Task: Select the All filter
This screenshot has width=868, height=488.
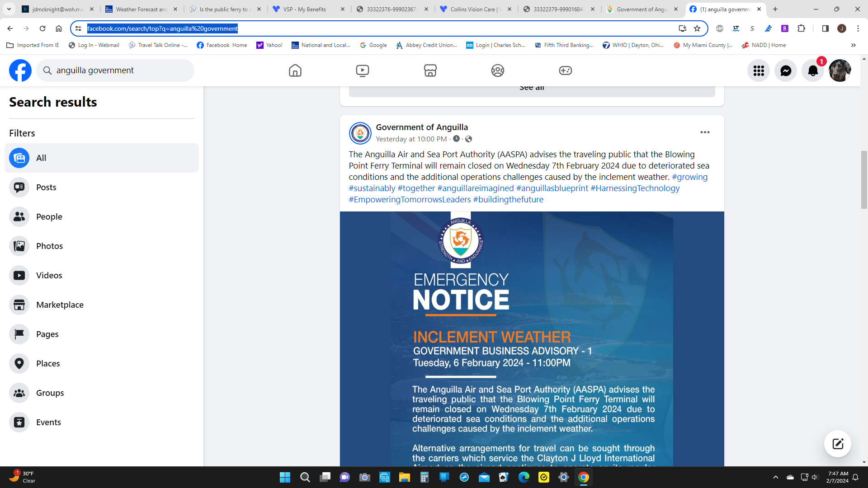Action: (x=102, y=158)
